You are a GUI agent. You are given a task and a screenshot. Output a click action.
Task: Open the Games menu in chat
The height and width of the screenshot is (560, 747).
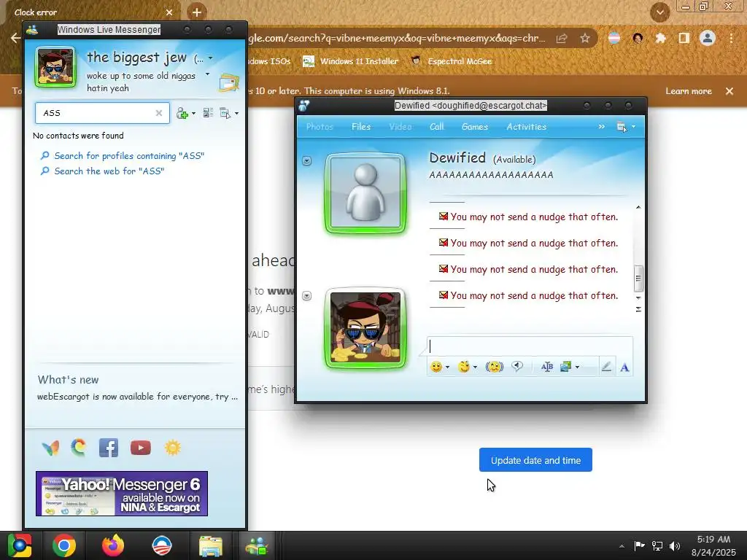(x=474, y=127)
